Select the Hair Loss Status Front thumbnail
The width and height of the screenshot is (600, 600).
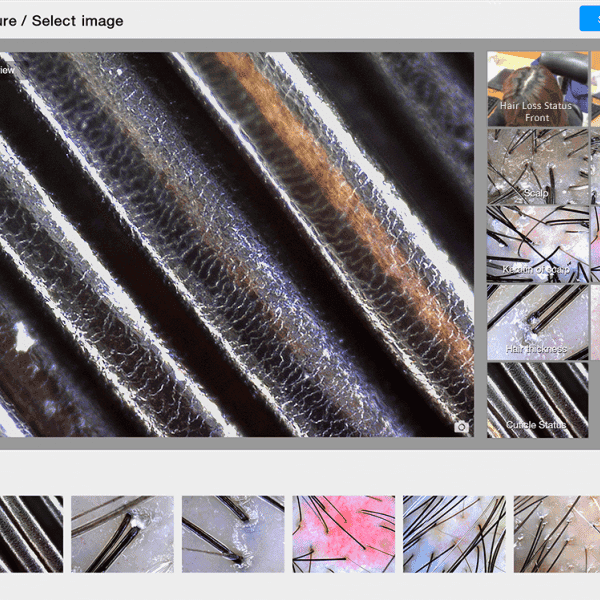pyautogui.click(x=538, y=89)
